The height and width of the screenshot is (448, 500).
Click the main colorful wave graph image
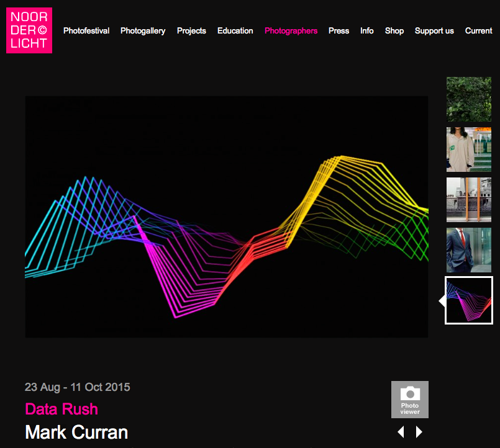226,217
